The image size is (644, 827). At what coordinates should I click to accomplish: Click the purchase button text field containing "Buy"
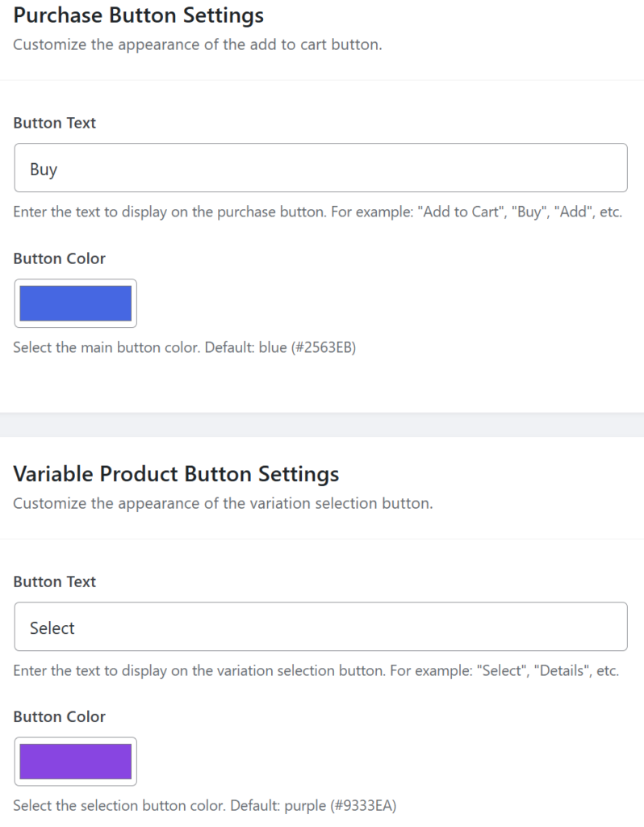(320, 168)
